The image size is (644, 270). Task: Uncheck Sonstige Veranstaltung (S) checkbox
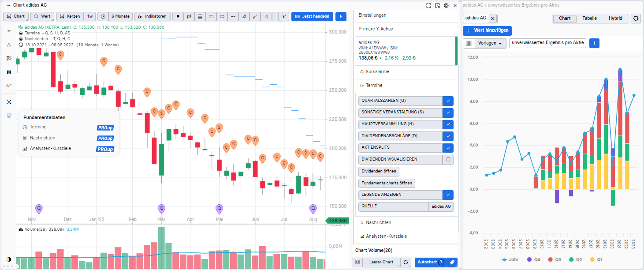[x=448, y=113]
